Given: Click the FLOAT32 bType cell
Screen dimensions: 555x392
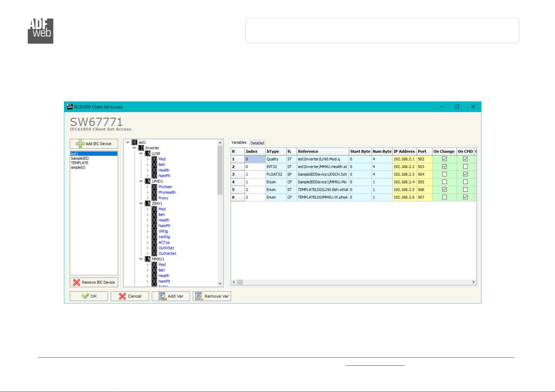Looking at the screenshot, I should click(x=276, y=174).
